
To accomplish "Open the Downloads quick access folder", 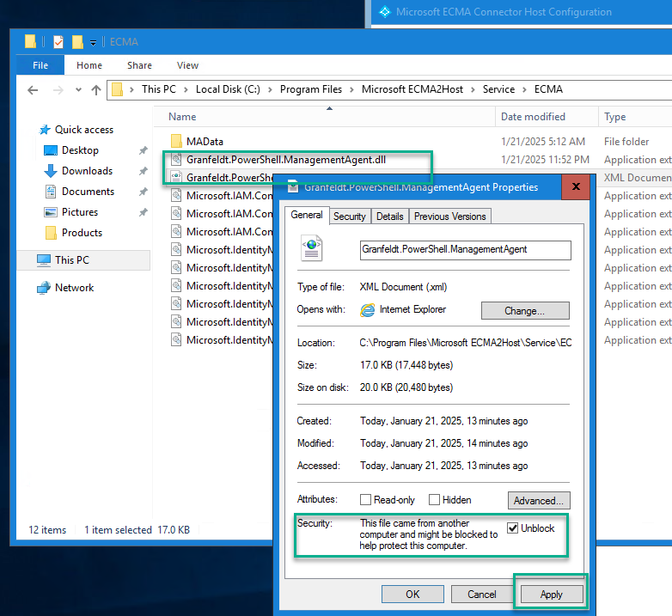I will pyautogui.click(x=87, y=171).
